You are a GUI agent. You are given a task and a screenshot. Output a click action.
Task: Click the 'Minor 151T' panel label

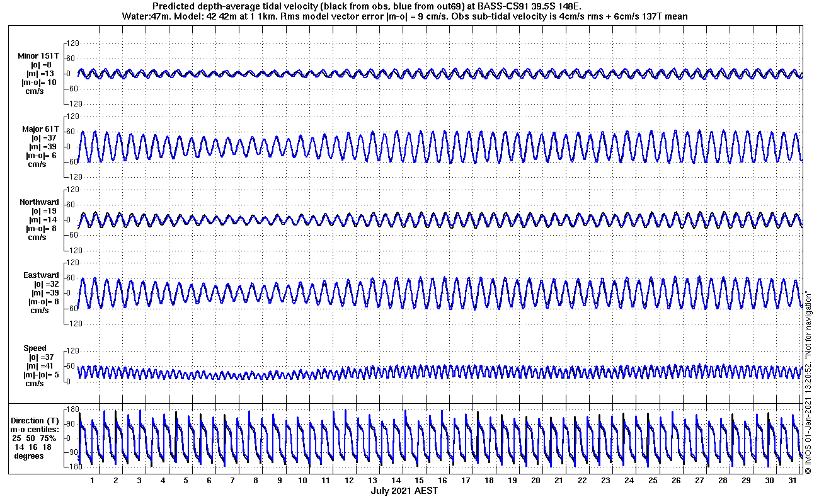point(39,56)
